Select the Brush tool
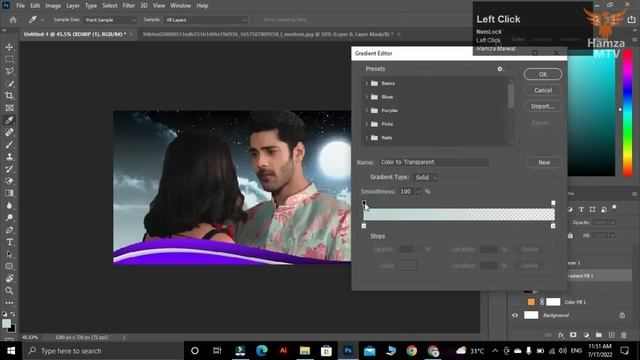640x360 pixels. (9, 144)
